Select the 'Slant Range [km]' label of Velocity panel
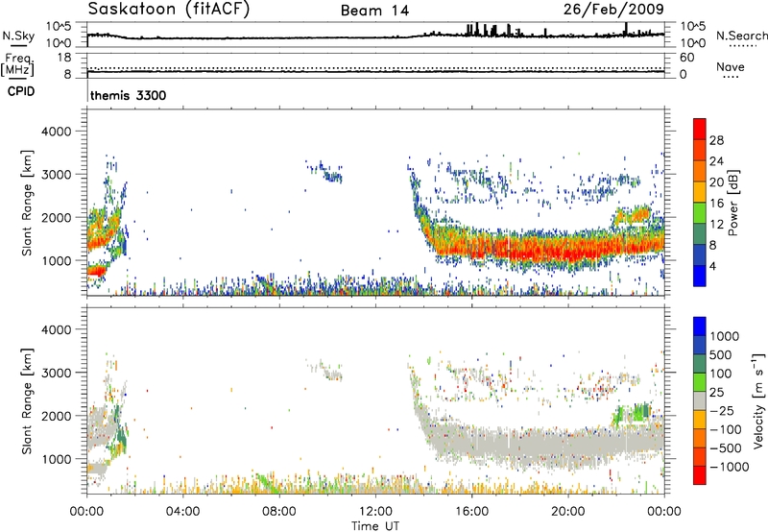Image resolution: width=768 pixels, height=532 pixels. coord(27,401)
